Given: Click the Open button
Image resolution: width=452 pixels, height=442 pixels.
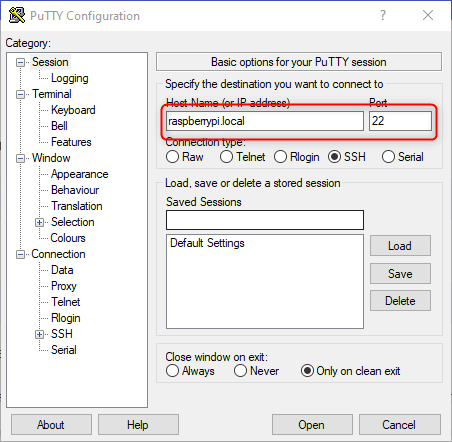Looking at the screenshot, I should click(x=312, y=425).
